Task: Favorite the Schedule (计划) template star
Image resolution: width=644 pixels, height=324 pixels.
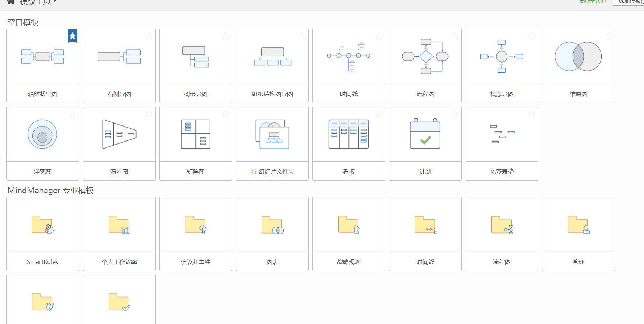Action: tap(455, 114)
